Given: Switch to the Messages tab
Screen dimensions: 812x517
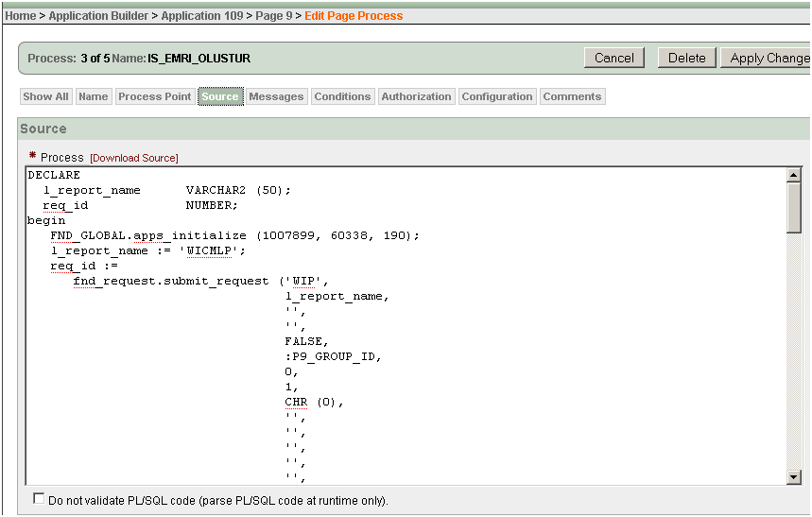Looking at the screenshot, I should pos(276,96).
